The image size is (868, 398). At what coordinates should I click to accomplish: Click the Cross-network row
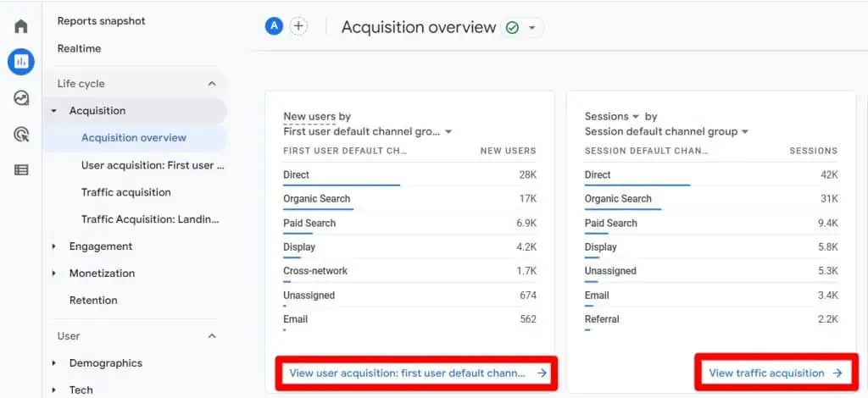click(409, 271)
